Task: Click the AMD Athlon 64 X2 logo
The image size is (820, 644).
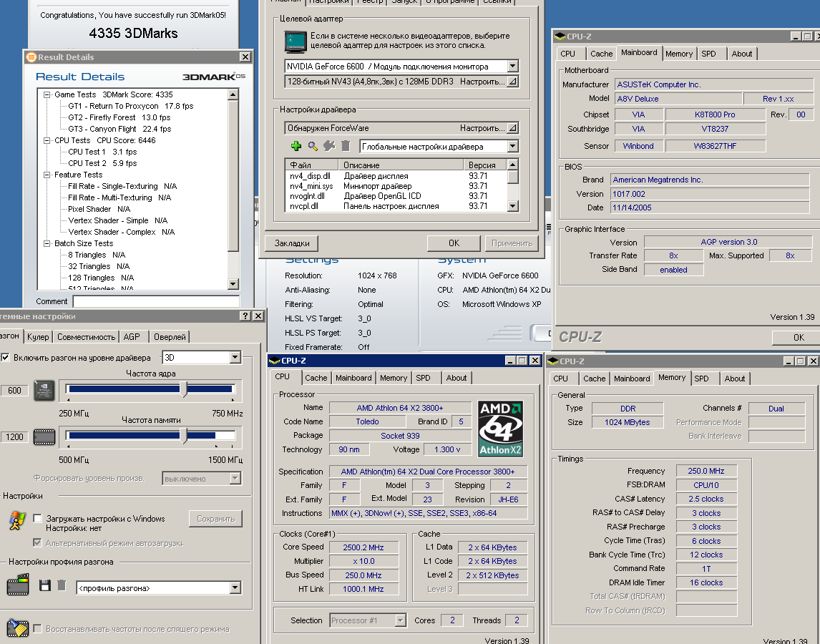Action: click(500, 429)
